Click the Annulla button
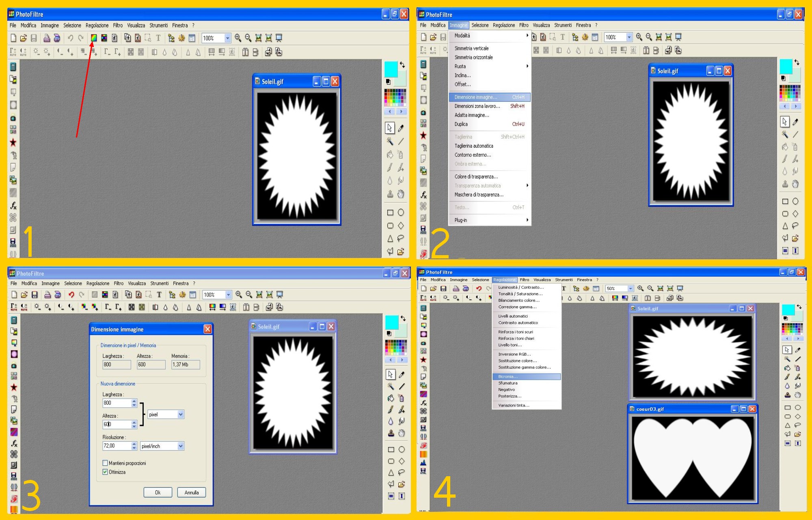812x520 pixels. pos(192,492)
